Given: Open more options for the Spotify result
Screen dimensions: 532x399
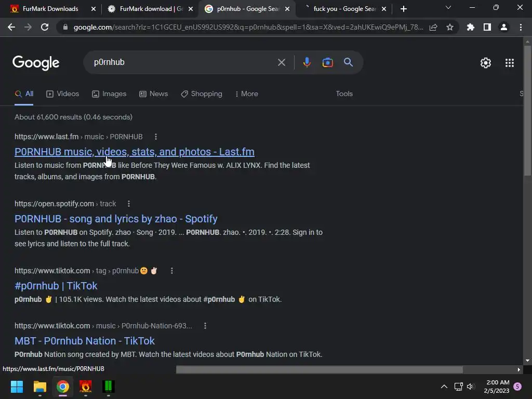Looking at the screenshot, I should click(129, 204).
